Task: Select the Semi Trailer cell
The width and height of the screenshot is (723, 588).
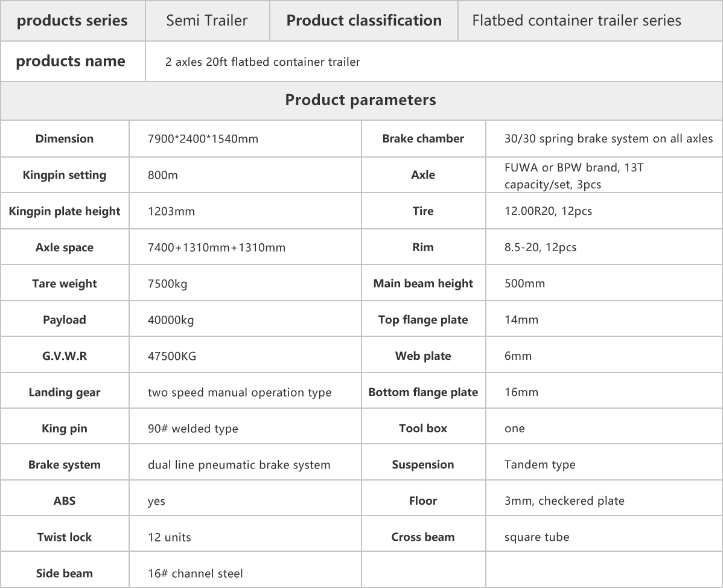Action: click(x=207, y=21)
